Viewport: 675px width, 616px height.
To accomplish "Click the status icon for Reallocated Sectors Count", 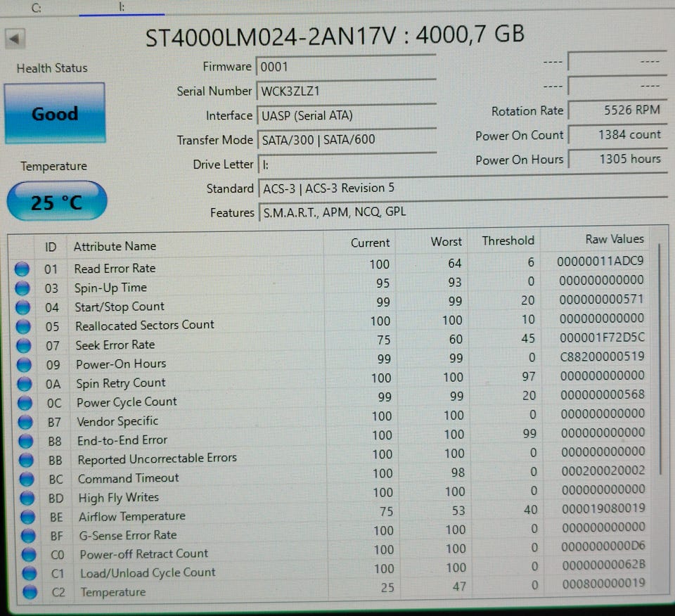I will tap(23, 326).
